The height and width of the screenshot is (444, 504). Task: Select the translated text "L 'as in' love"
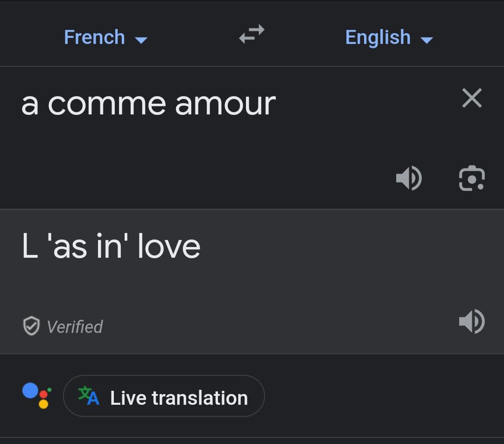click(x=111, y=247)
